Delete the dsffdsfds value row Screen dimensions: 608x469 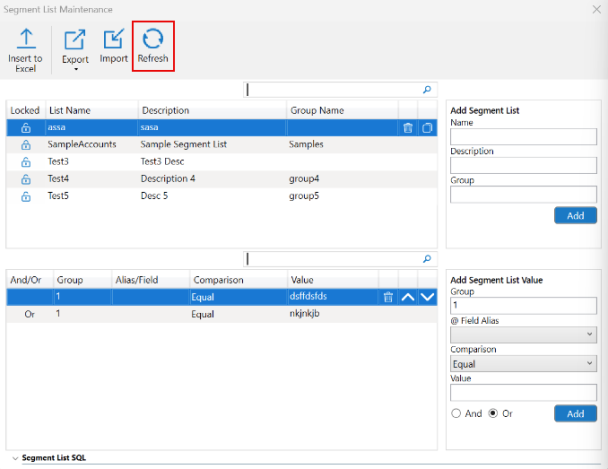point(387,297)
